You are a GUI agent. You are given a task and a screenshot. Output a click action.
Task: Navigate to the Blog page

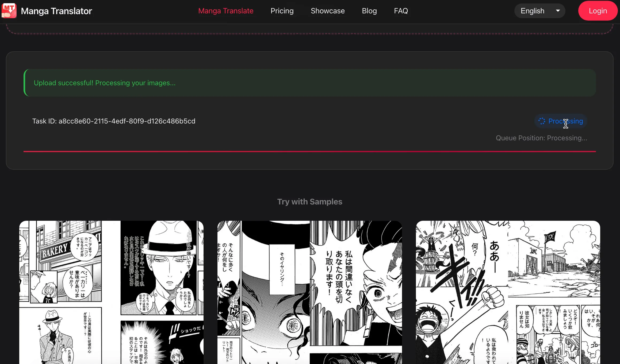click(x=369, y=11)
